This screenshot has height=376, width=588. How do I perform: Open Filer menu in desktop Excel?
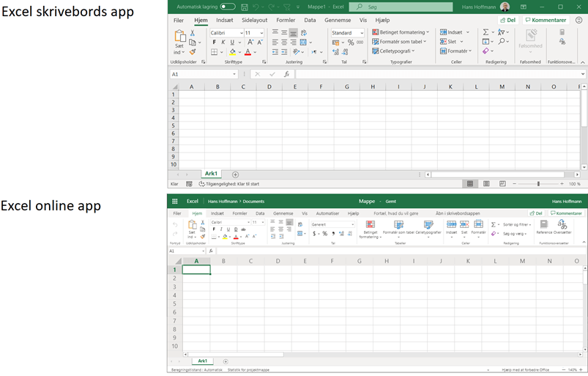(x=179, y=21)
